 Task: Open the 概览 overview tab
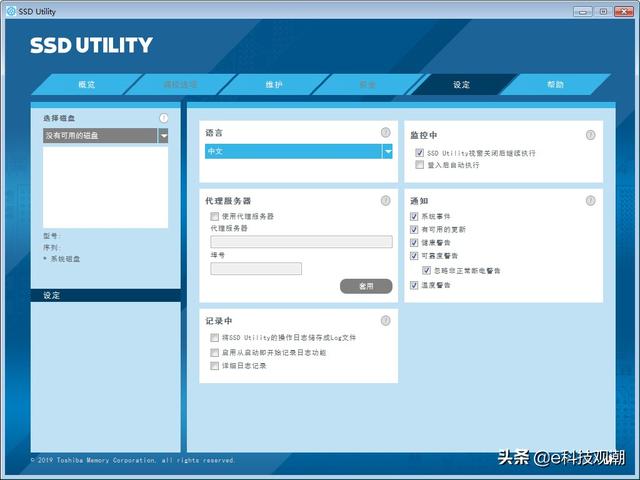tap(87, 84)
